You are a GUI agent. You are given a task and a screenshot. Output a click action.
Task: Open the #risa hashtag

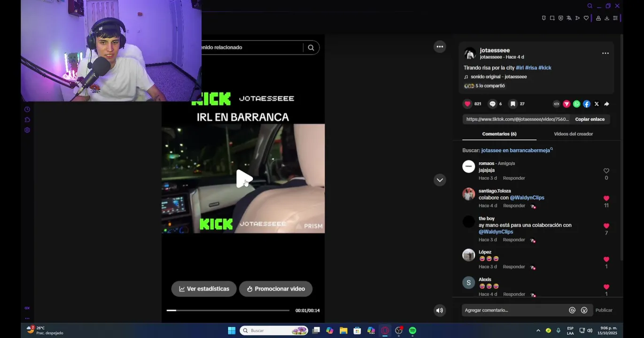pyautogui.click(x=531, y=68)
